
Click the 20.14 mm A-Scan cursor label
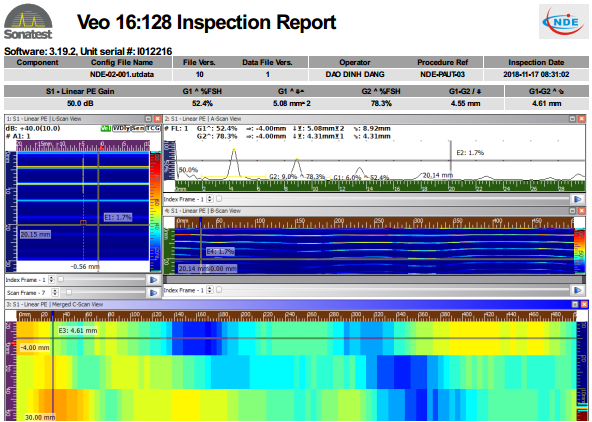tap(438, 175)
